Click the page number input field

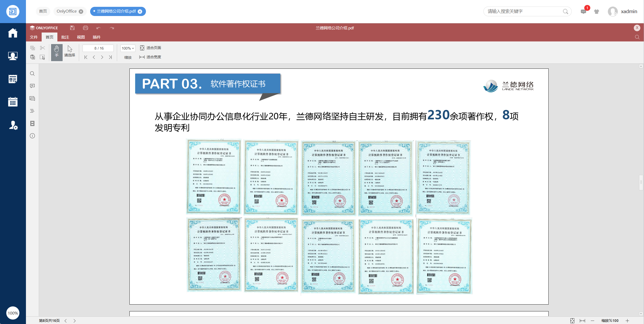(x=98, y=48)
